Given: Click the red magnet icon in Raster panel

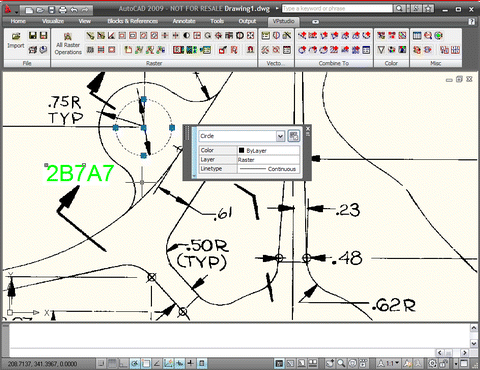Looking at the screenshot, I should pos(250,50).
